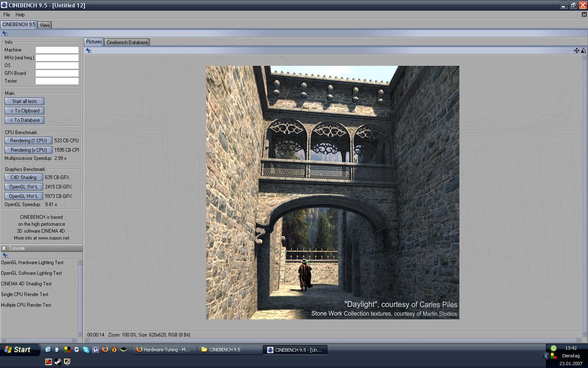This screenshot has height=368, width=588.
Task: Select the Pictures tab
Action: [x=94, y=42]
